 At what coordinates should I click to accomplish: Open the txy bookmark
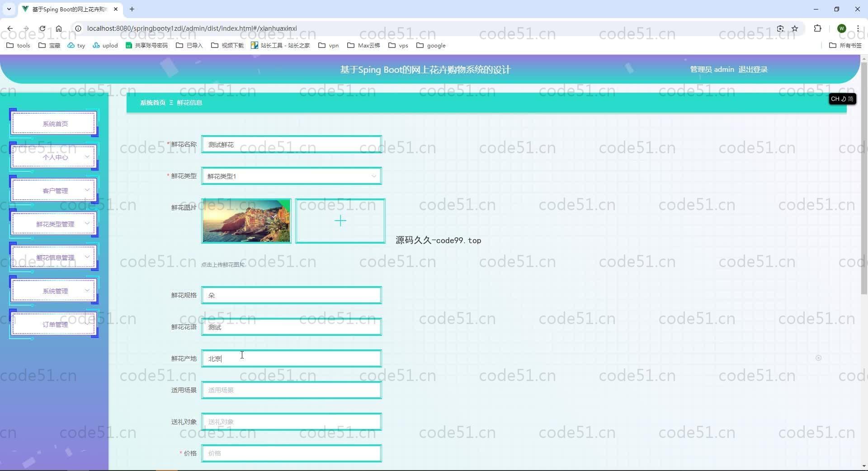76,45
